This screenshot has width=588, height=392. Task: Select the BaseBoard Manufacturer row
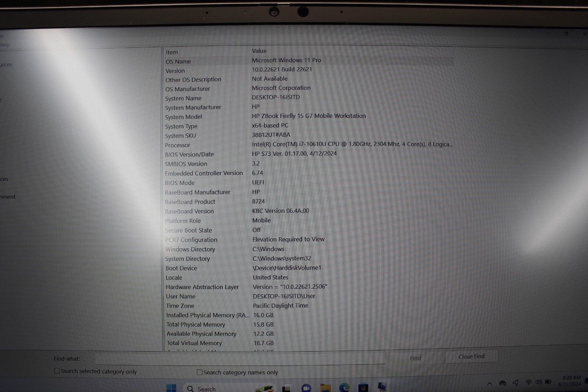(x=309, y=192)
